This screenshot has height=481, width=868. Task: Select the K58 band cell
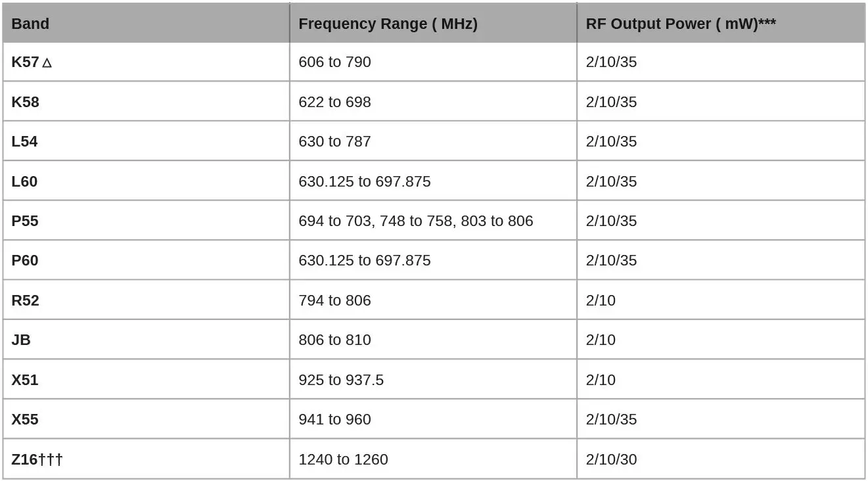[x=25, y=102]
